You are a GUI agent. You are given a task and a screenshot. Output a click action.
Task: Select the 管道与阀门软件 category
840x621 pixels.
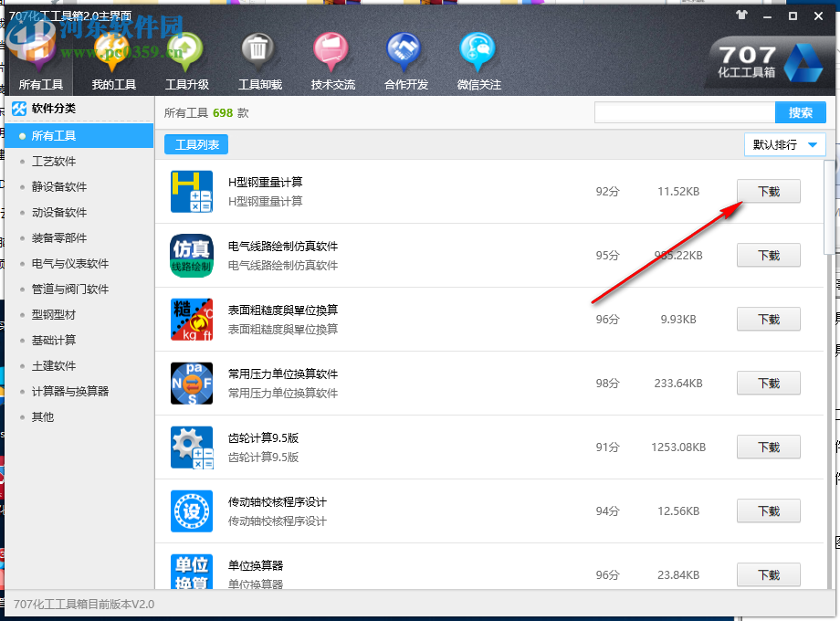tap(71, 289)
